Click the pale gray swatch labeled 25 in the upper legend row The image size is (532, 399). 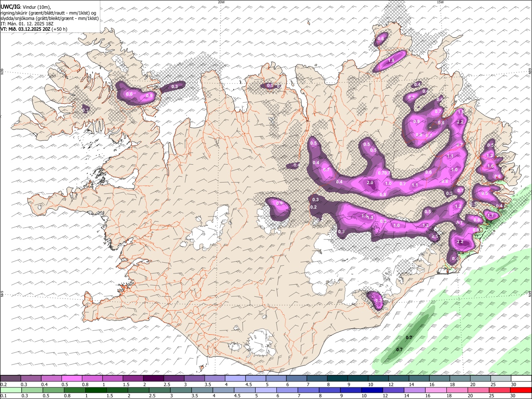tap(501, 378)
